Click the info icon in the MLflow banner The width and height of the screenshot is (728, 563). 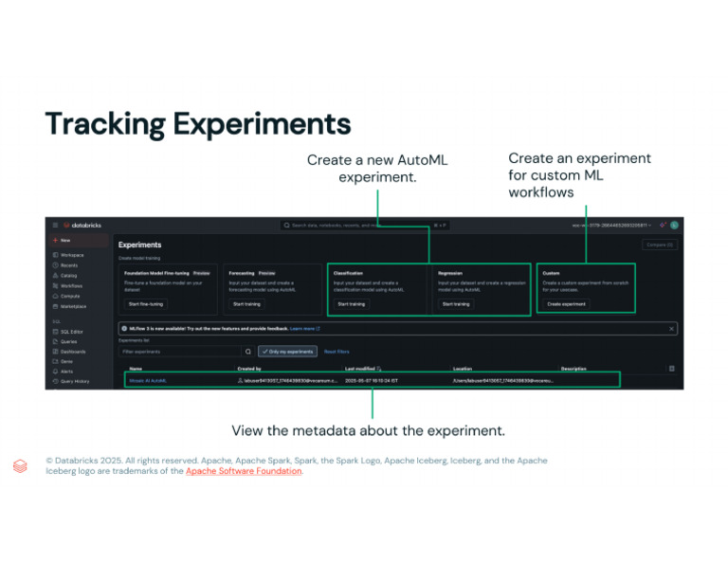(x=124, y=329)
